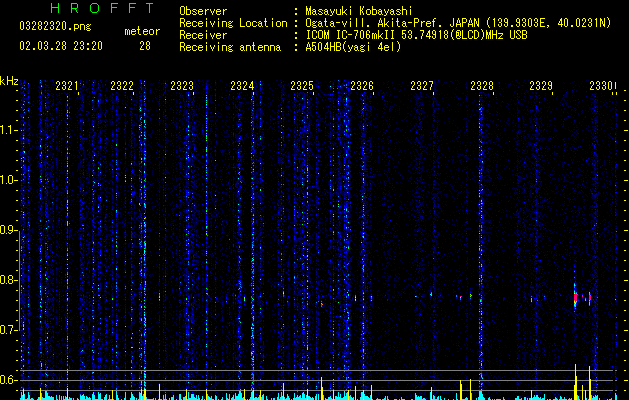Click the filename 03282320.png
The height and width of the screenshot is (400, 629).
[55, 27]
